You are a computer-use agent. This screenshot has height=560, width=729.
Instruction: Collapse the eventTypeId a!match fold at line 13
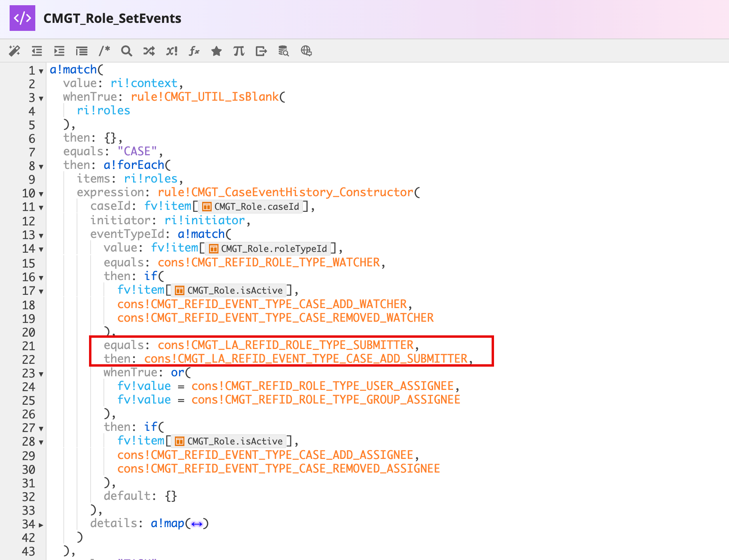pyautogui.click(x=41, y=236)
